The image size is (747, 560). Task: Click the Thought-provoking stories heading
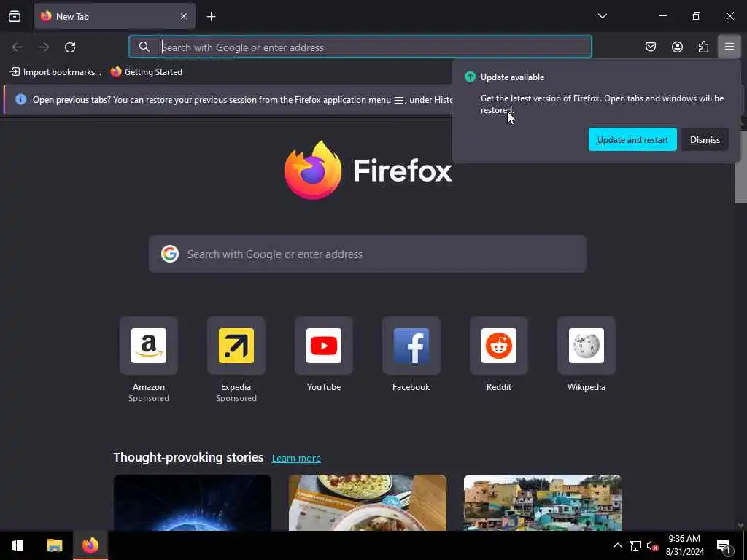189,457
